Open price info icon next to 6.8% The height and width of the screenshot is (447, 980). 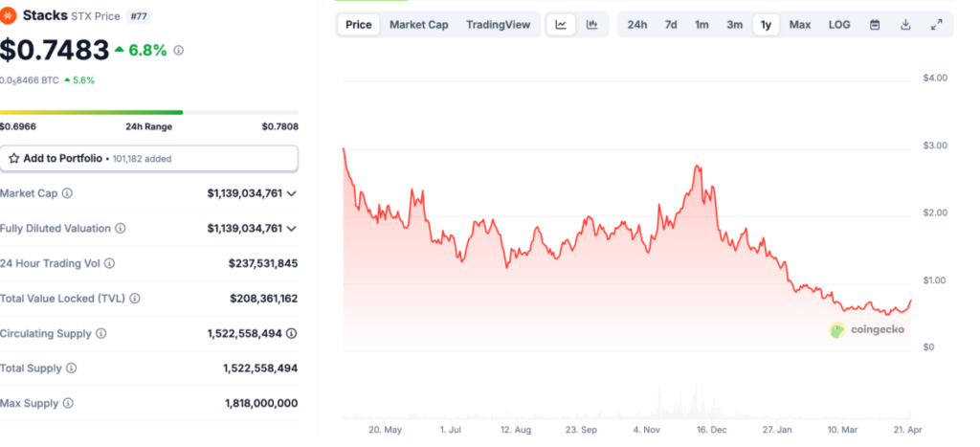(x=178, y=50)
